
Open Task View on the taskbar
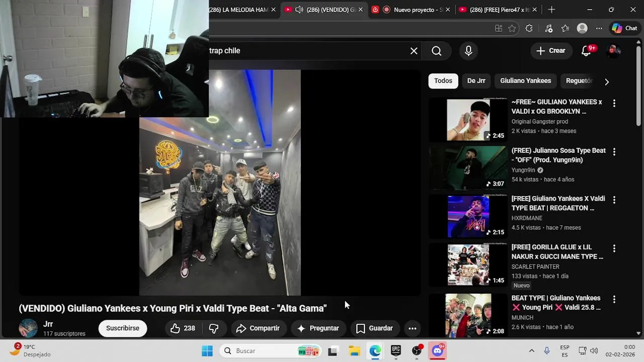coord(333,351)
